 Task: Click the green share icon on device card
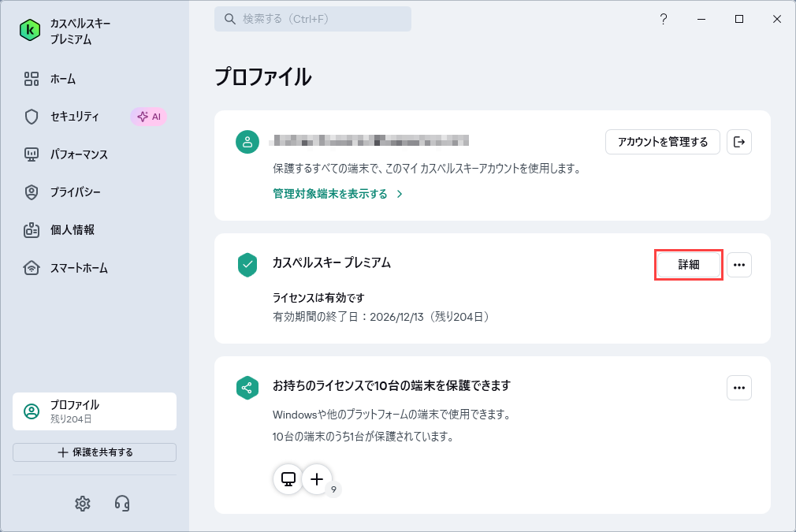point(247,388)
